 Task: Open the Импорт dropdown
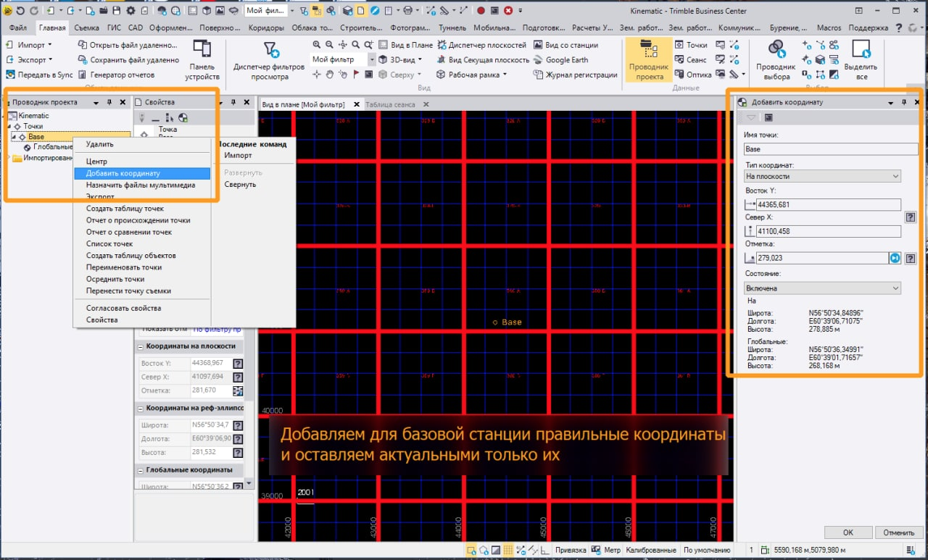click(x=29, y=45)
